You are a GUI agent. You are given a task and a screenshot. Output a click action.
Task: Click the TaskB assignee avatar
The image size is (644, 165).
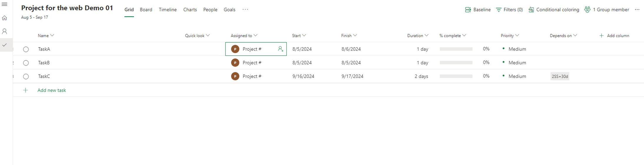pyautogui.click(x=235, y=62)
